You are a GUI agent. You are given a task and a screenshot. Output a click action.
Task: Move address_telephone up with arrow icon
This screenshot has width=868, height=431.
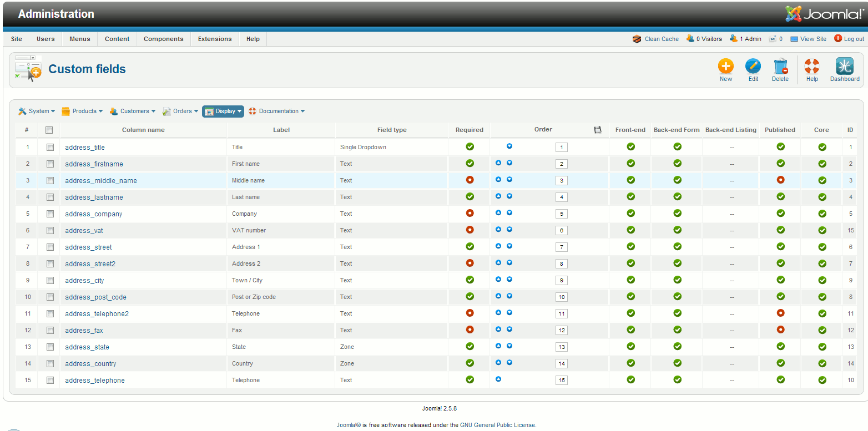[x=498, y=379]
